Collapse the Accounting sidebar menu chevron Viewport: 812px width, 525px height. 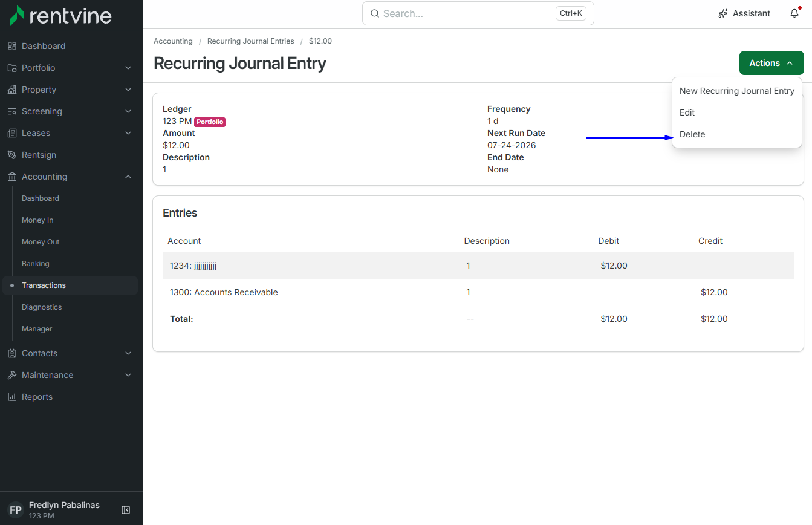tap(128, 177)
